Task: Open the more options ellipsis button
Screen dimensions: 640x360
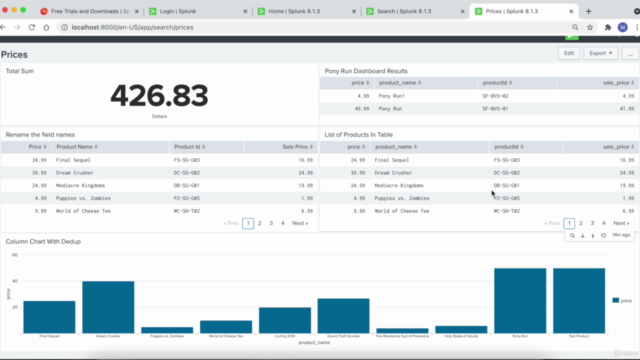Action: [630, 53]
